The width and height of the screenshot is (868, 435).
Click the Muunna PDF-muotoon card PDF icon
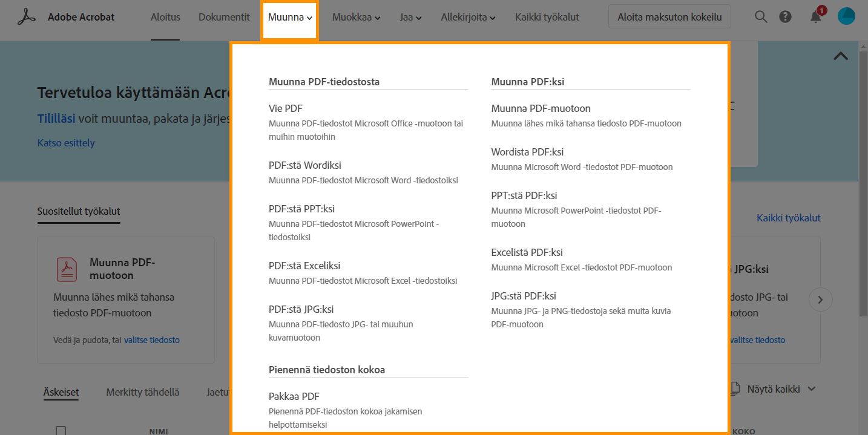click(67, 269)
